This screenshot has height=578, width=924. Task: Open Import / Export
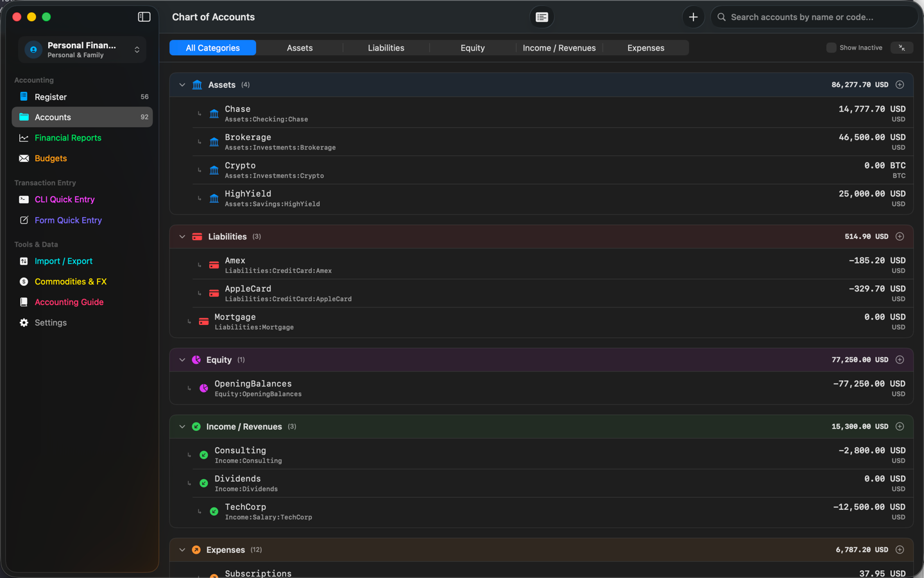82,261
